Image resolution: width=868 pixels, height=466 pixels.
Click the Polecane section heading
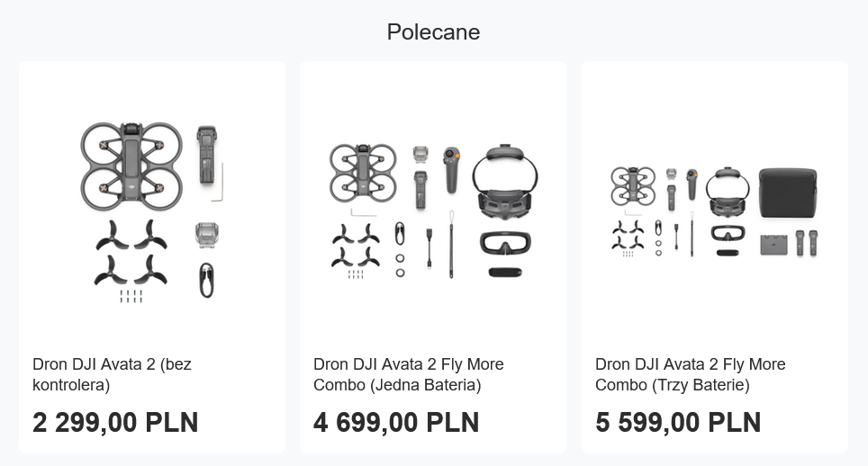(x=433, y=32)
